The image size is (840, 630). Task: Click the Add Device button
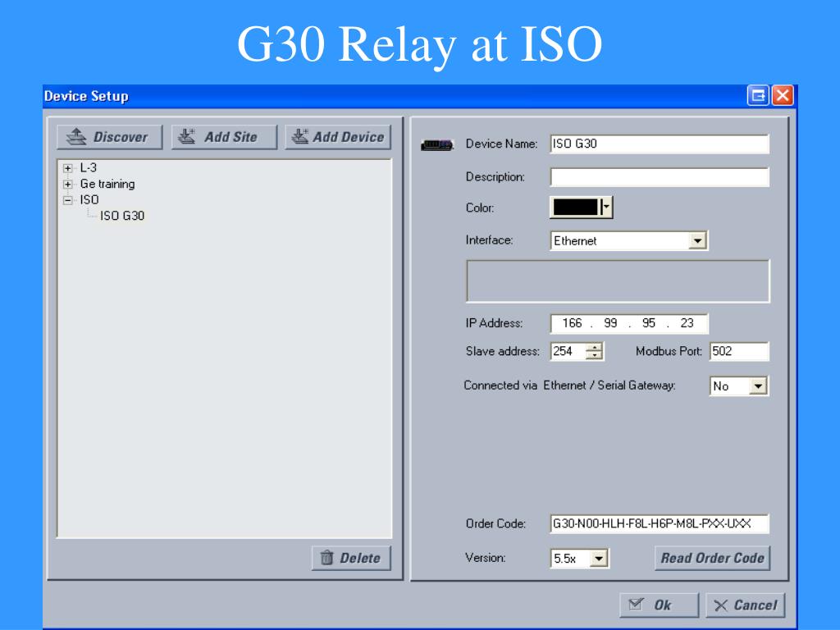pyautogui.click(x=338, y=137)
